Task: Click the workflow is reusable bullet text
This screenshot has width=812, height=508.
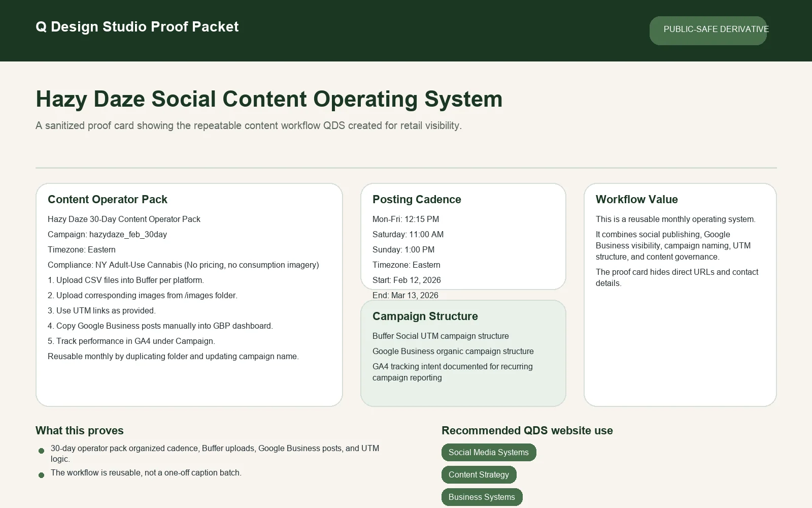Action: (146, 472)
